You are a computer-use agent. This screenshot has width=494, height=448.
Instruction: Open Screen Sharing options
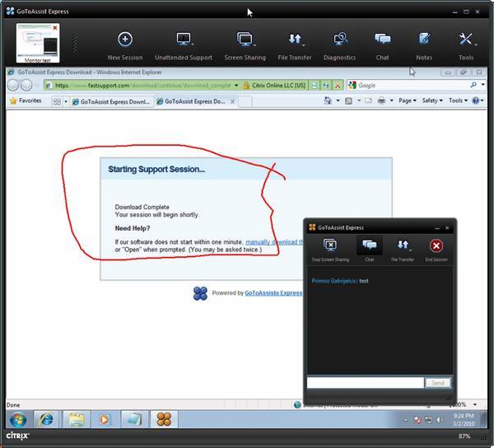coord(245,45)
